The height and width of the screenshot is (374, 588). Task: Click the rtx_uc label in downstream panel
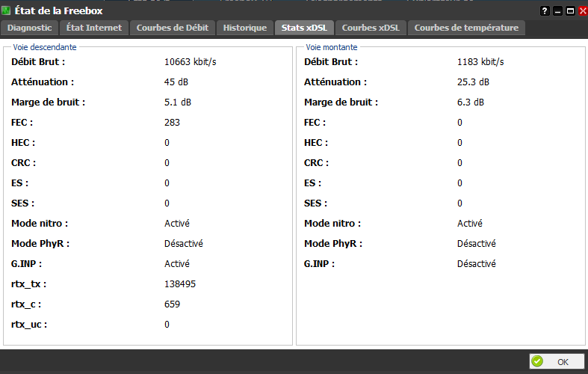(x=29, y=325)
